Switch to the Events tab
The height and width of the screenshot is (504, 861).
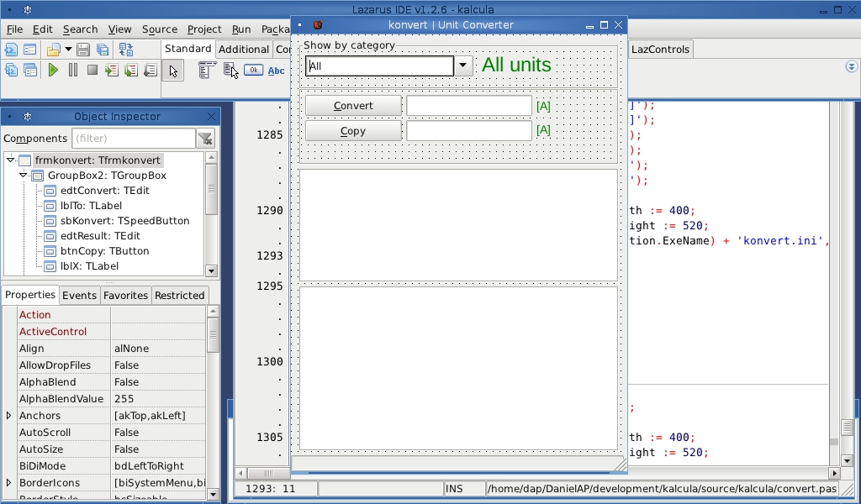[x=79, y=295]
